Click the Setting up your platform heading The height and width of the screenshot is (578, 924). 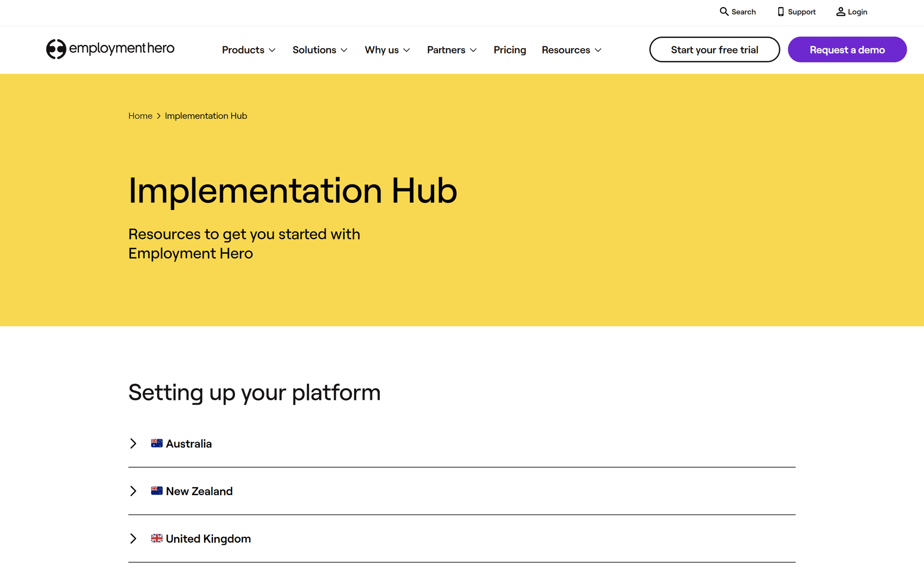coord(255,393)
